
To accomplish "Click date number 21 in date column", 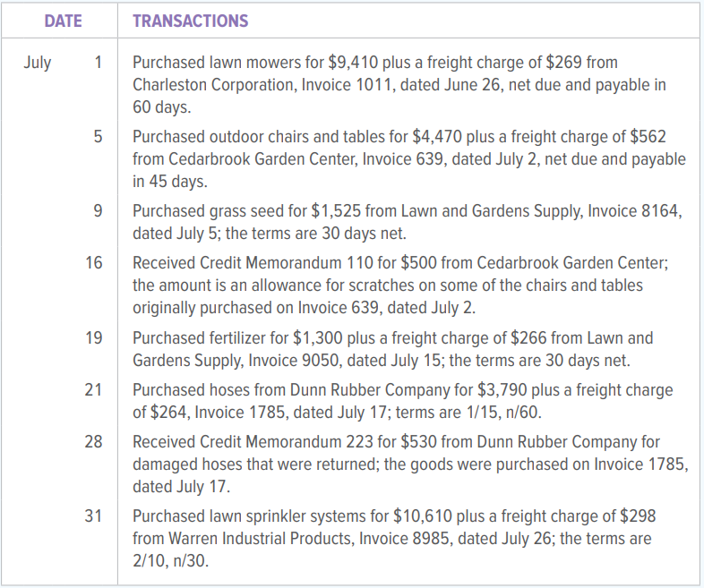I will click(x=94, y=390).
